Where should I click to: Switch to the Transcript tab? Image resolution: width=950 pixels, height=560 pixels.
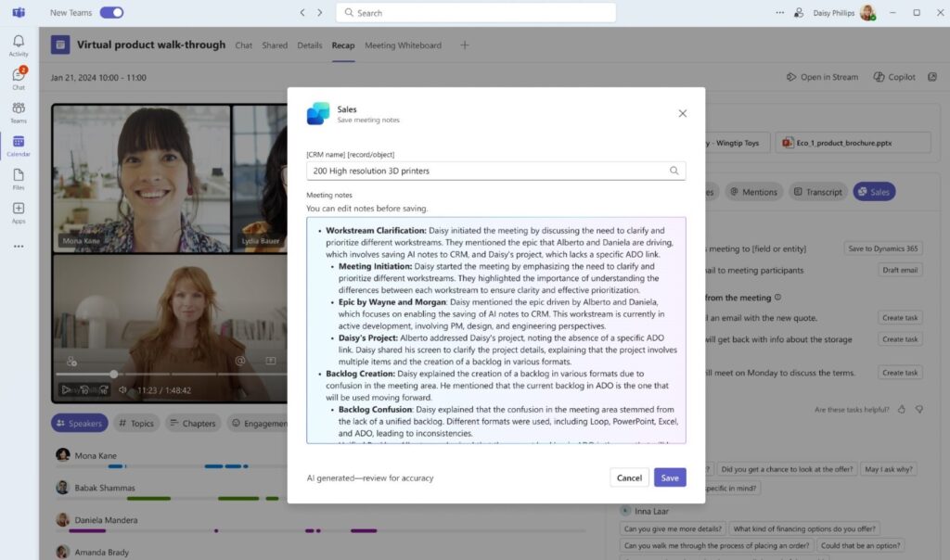[817, 192]
